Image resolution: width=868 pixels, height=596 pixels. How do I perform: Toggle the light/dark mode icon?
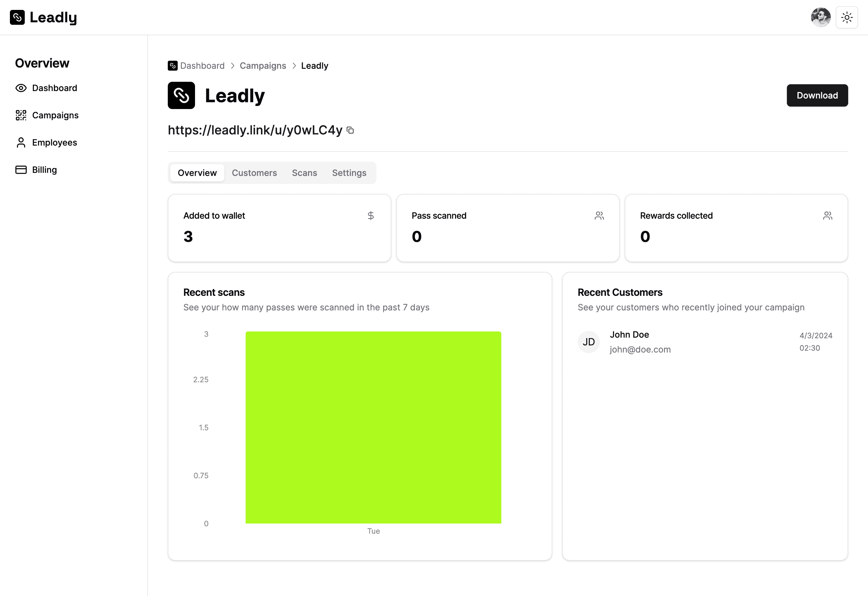(848, 17)
